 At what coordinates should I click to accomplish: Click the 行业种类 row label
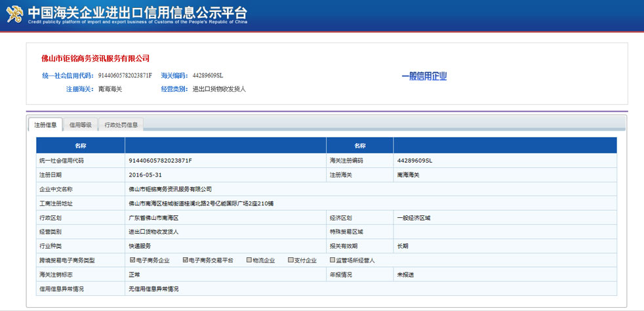(x=50, y=246)
